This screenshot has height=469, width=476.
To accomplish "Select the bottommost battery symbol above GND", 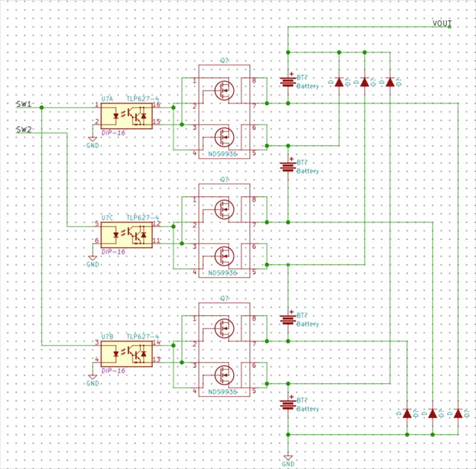I will click(288, 405).
